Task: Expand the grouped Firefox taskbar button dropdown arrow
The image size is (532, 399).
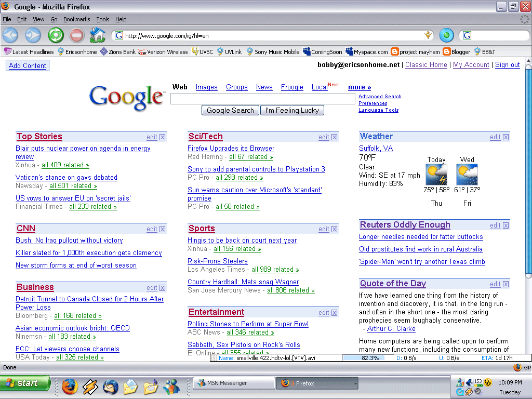Action: click(355, 383)
